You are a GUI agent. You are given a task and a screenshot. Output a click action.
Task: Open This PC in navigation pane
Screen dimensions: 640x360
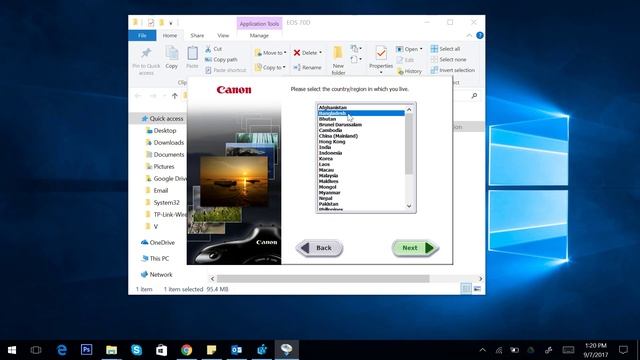[155, 258]
